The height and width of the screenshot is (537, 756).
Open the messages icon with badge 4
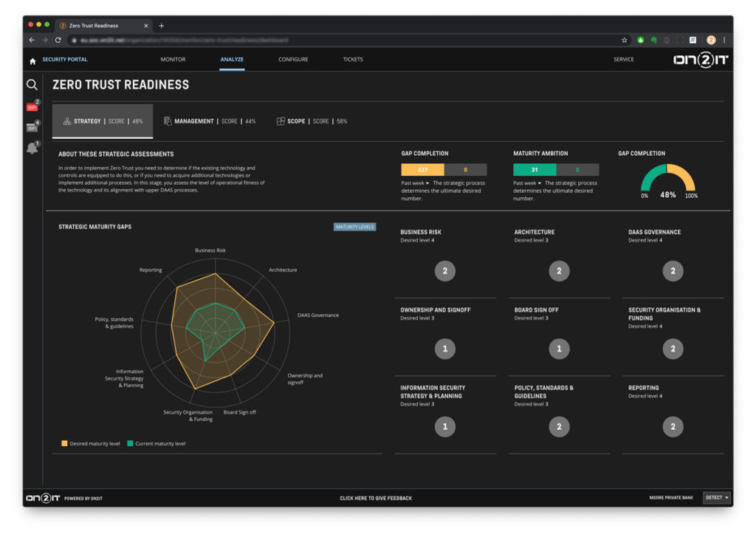(x=32, y=126)
